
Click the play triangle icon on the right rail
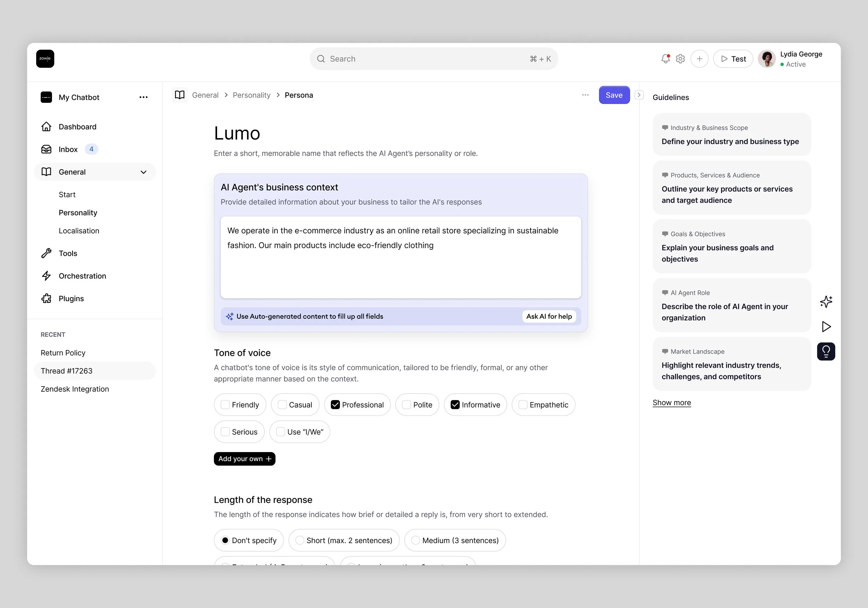pos(826,326)
